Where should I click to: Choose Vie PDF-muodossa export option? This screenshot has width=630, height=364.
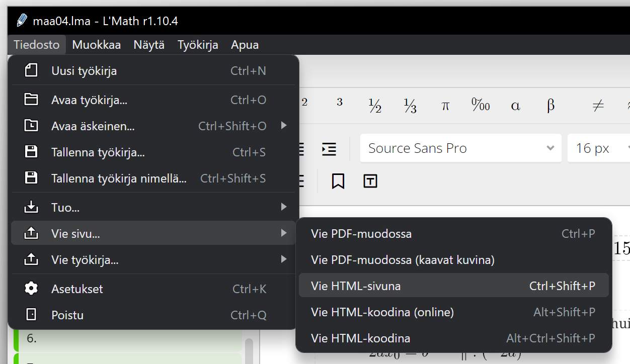[x=453, y=234]
